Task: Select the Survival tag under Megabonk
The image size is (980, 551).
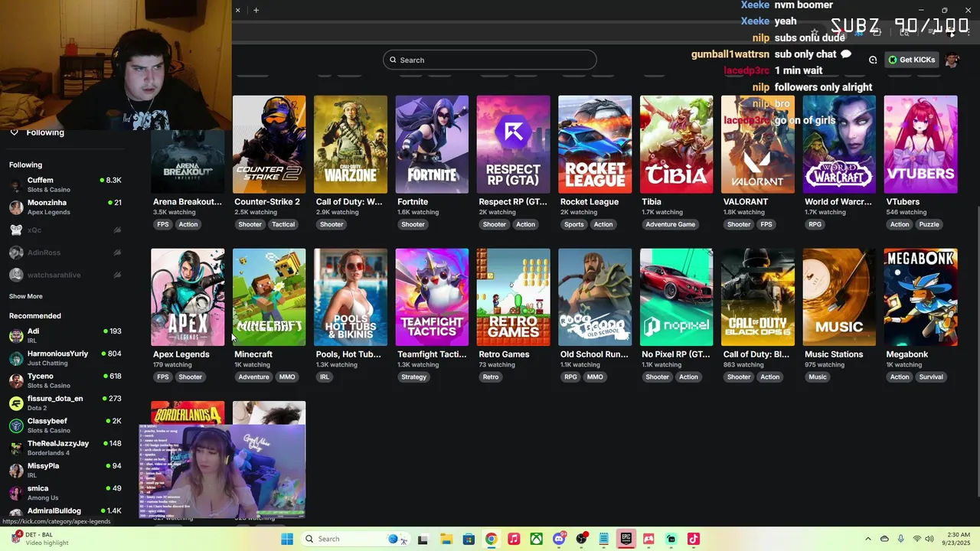Action: click(x=931, y=377)
